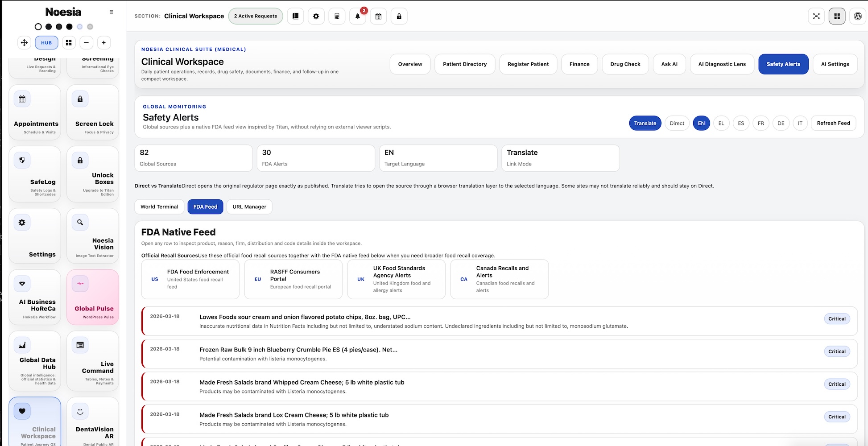Open the Global Pulse tile

click(93, 297)
